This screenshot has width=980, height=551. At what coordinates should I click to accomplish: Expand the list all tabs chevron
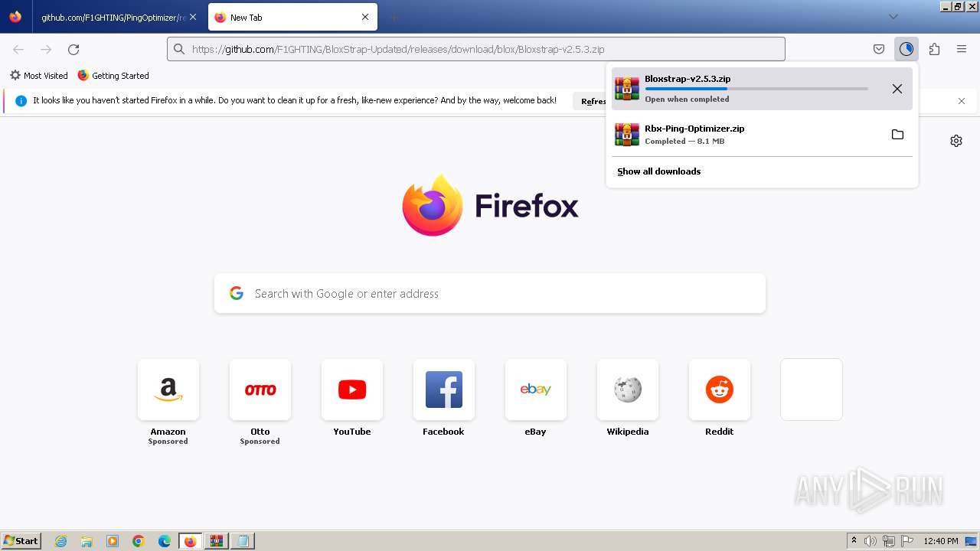[893, 17]
